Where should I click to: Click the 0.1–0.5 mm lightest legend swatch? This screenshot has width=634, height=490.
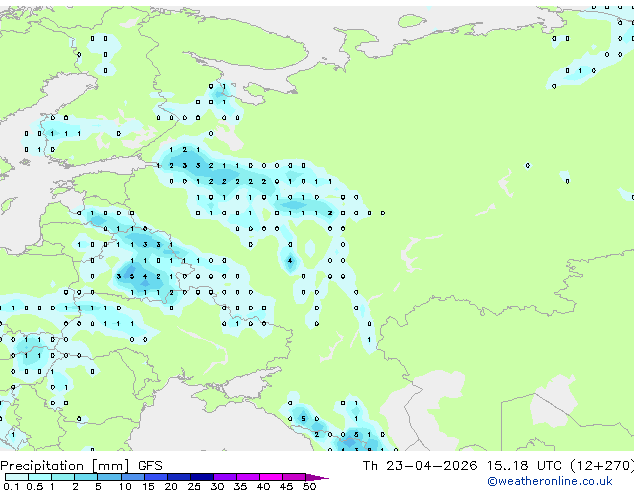point(17,477)
